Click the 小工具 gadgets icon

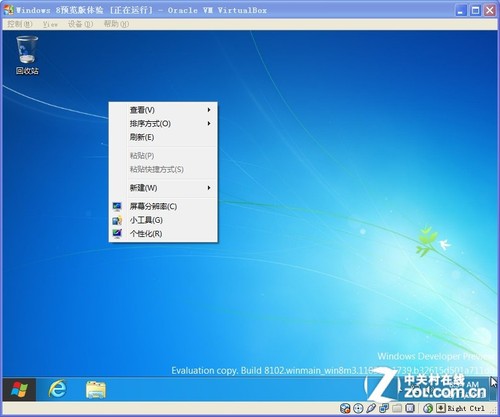(117, 220)
